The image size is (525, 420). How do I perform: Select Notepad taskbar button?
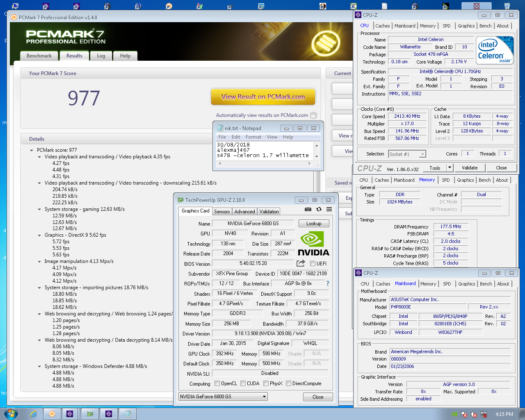[x=128, y=414]
